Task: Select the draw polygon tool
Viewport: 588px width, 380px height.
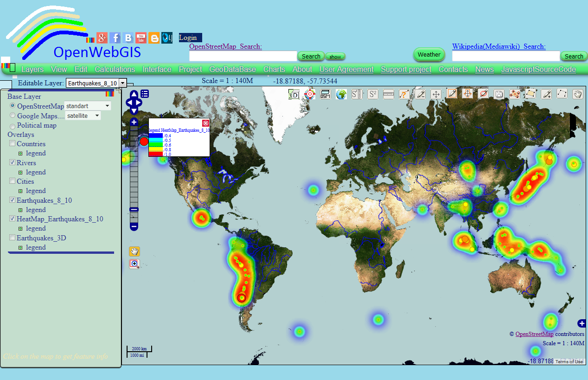Action: pyautogui.click(x=530, y=94)
